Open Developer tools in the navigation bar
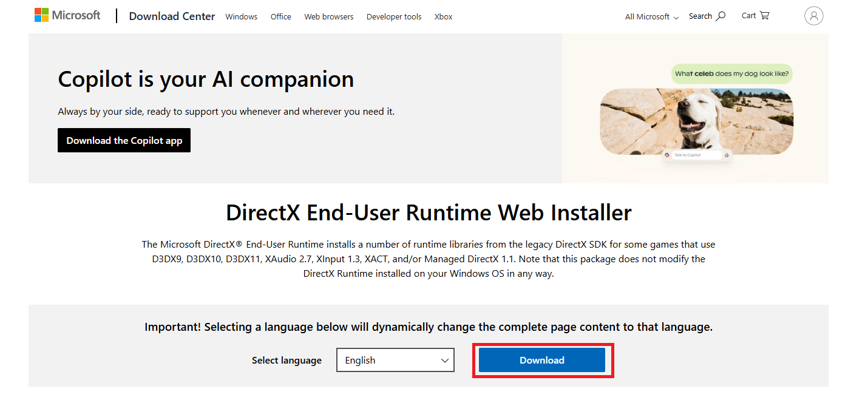This screenshot has height=400, width=868. point(393,16)
